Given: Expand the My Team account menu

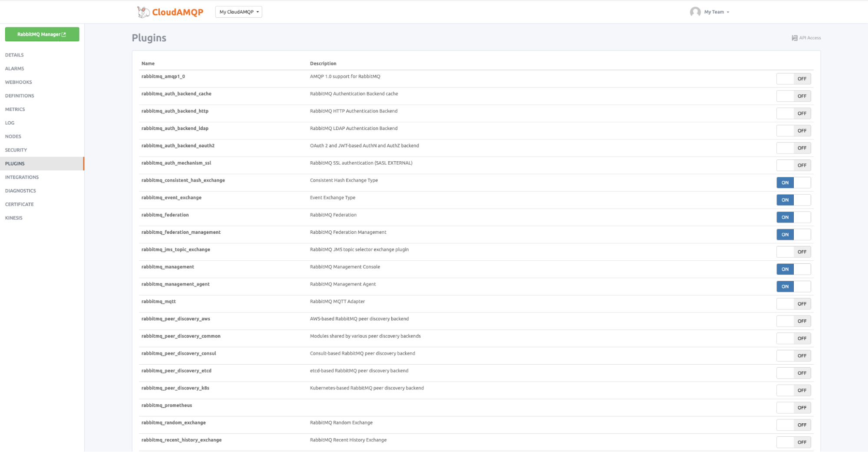Looking at the screenshot, I should pyautogui.click(x=716, y=12).
